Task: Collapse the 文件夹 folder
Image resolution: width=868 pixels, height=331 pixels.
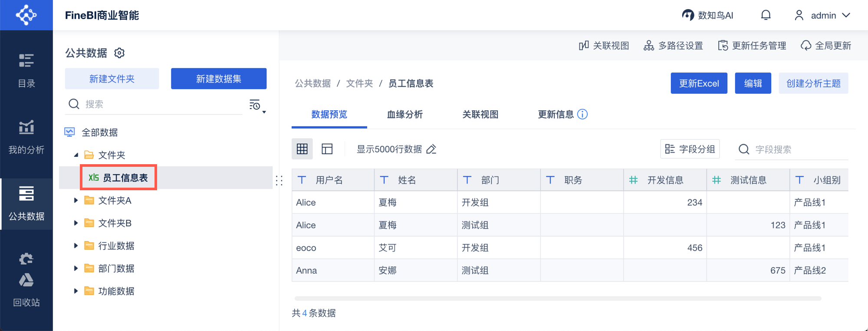Action: pyautogui.click(x=76, y=155)
